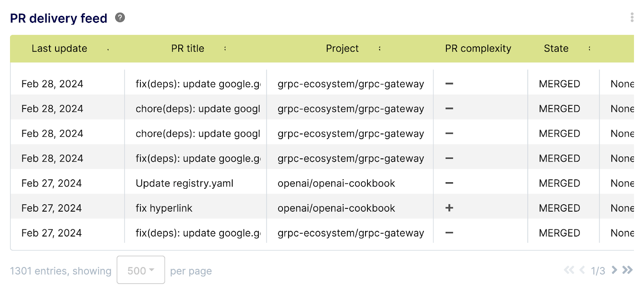Open the Project column menu icon
The image size is (644, 294).
[380, 49]
